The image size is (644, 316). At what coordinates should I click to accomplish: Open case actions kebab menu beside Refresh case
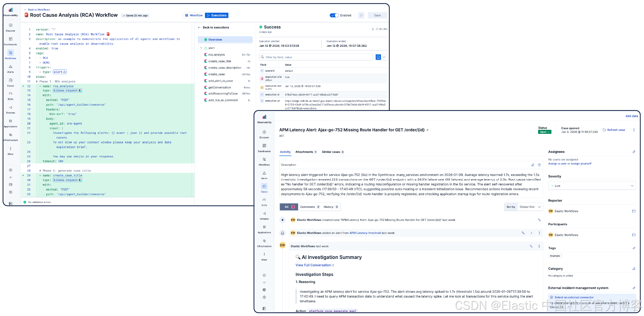(634, 130)
